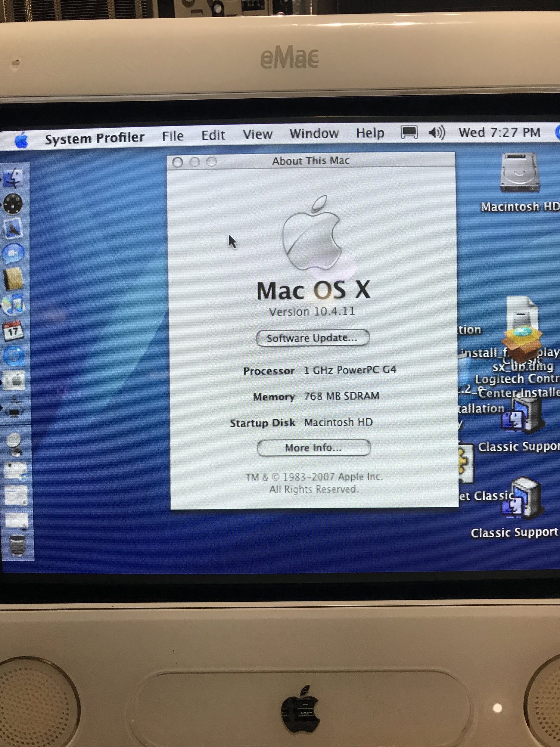Click the 1 GHz PowerPC G4 value
560x747 pixels.
click(x=350, y=370)
